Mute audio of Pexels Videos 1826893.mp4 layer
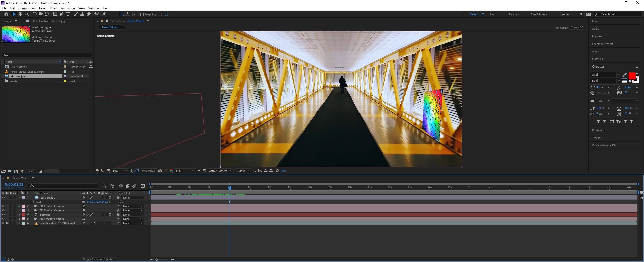This screenshot has width=644, height=262. pyautogui.click(x=7, y=223)
